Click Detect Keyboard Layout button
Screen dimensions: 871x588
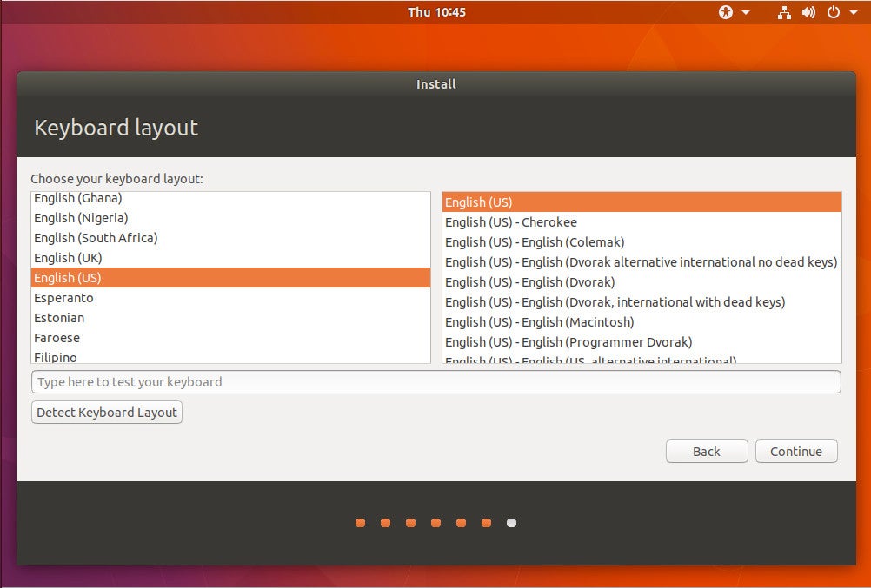pos(107,413)
